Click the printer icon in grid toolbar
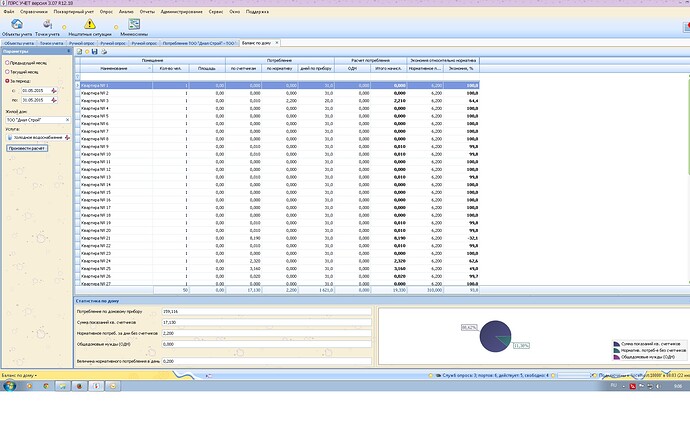 104,52
